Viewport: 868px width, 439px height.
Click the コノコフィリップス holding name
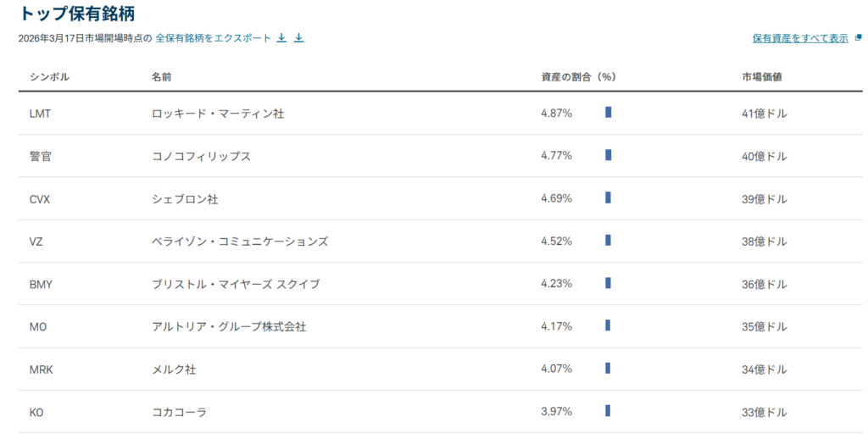[x=201, y=157]
